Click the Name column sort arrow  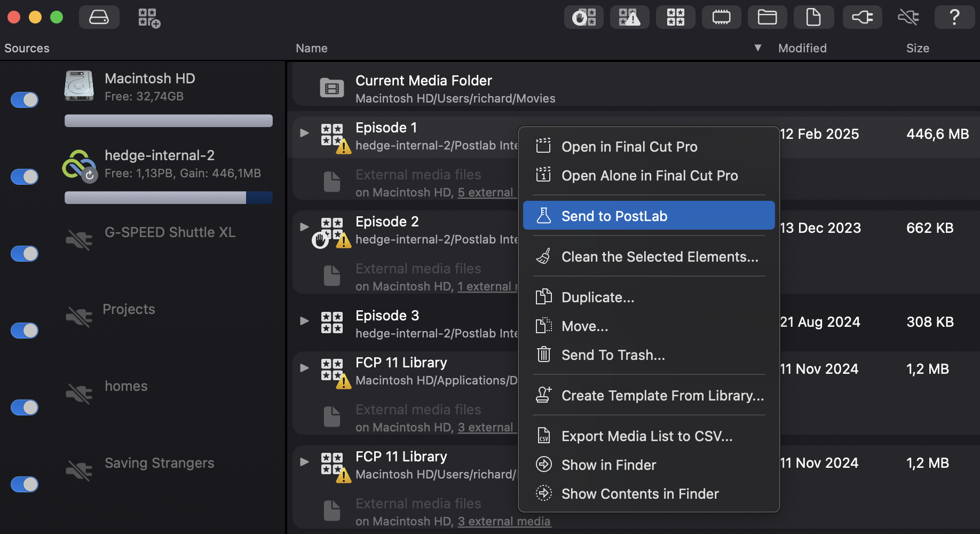(x=757, y=48)
